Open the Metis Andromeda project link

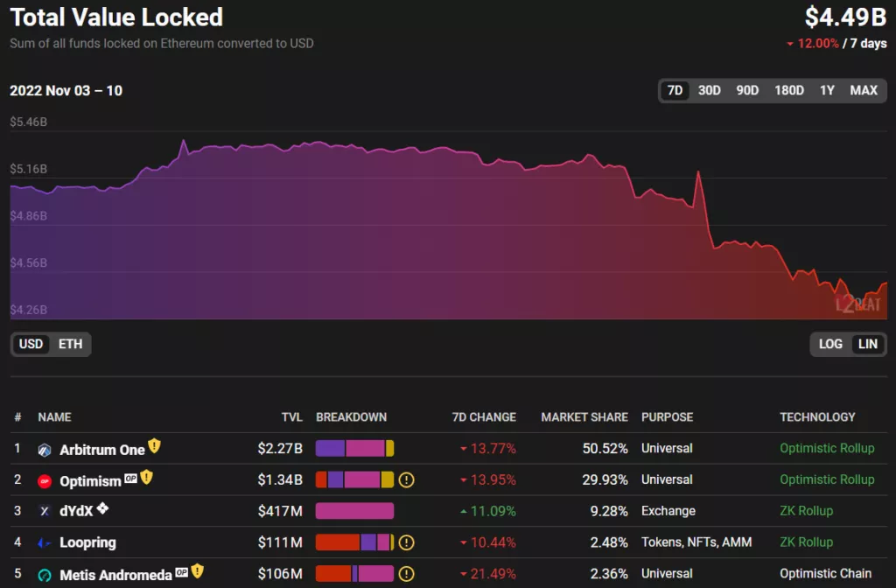pyautogui.click(x=115, y=575)
